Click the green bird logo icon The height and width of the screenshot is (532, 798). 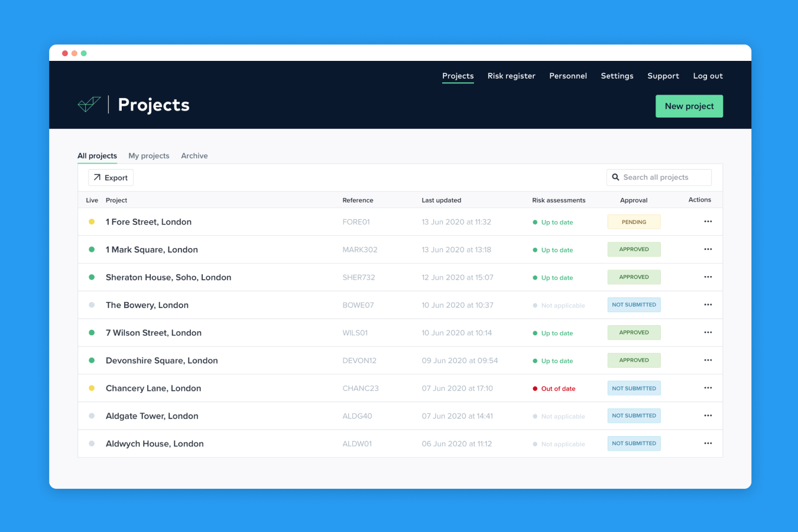tap(89, 105)
